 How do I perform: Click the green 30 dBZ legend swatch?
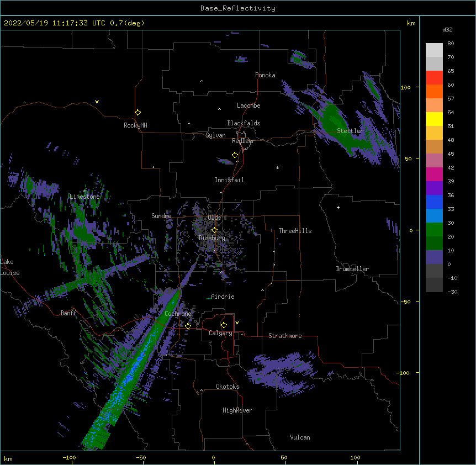point(434,230)
